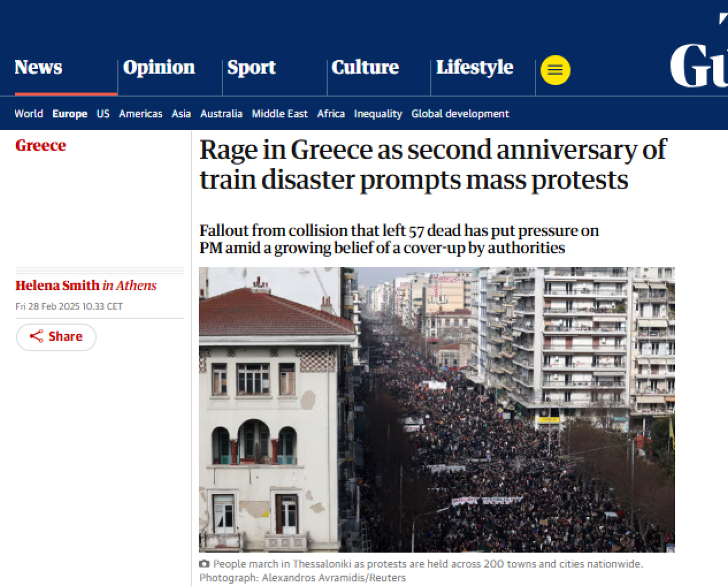Open the Culture section
728x586 pixels.
click(x=365, y=68)
